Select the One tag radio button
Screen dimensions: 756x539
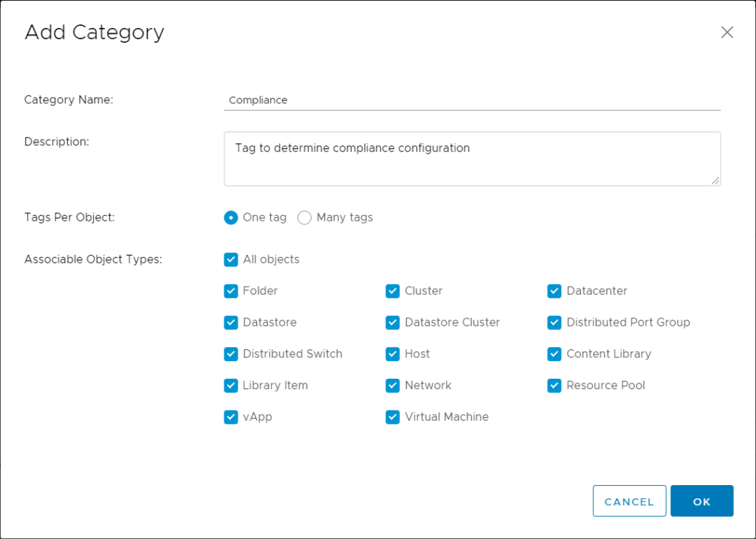point(231,217)
